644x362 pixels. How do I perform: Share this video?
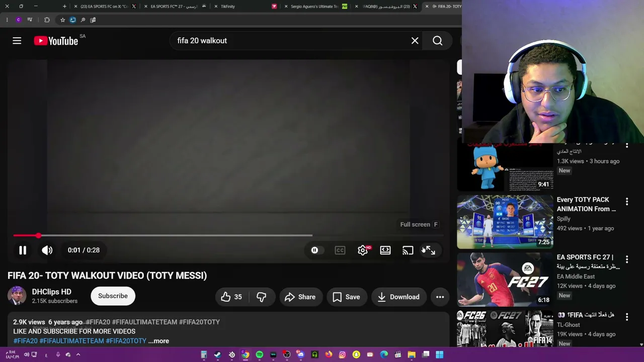300,297
